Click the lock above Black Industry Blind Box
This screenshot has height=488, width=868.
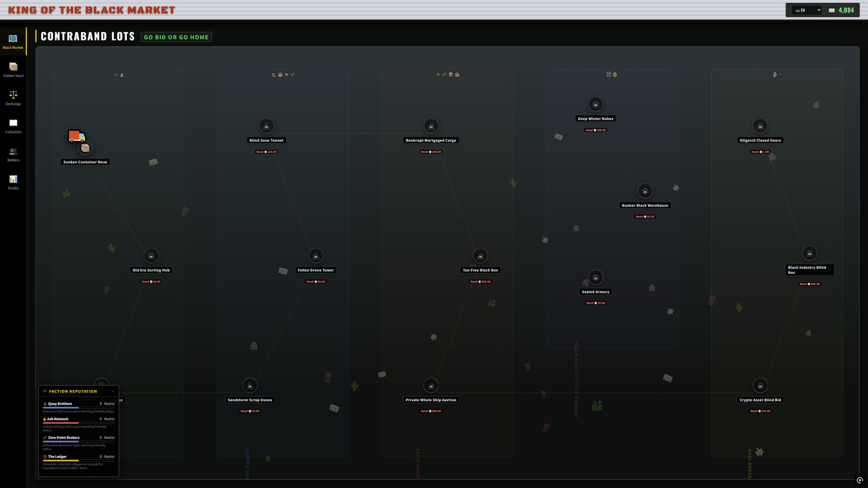(x=809, y=253)
